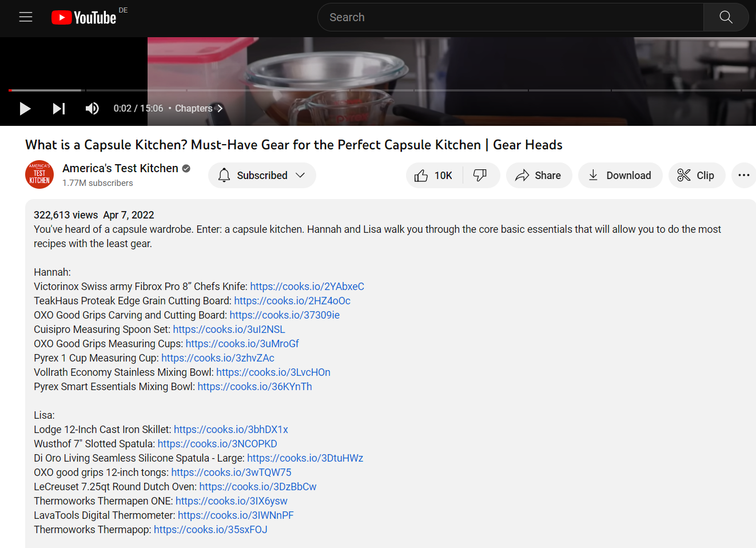Image resolution: width=756 pixels, height=548 pixels.
Task: Like the video with thumbs up
Action: coord(434,175)
